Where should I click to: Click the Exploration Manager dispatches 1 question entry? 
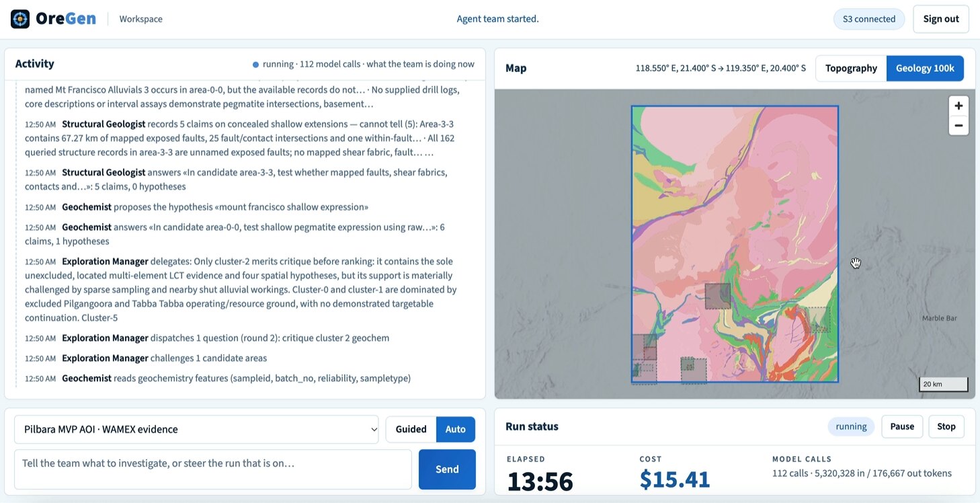click(x=207, y=338)
